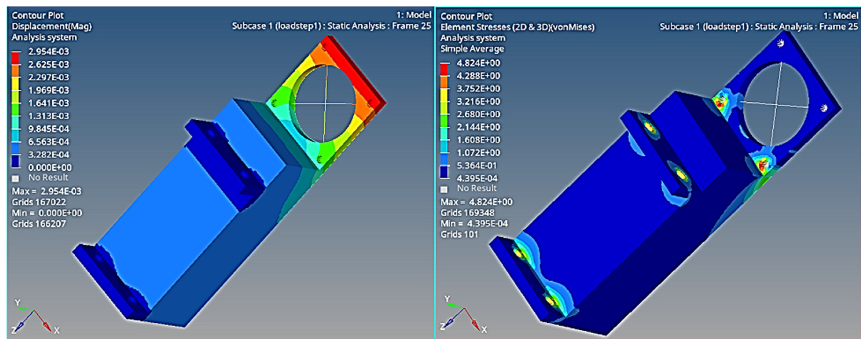Screen dimensions: 868x347
Task: Click legend value 1.641E-03
Action: pyautogui.click(x=49, y=103)
